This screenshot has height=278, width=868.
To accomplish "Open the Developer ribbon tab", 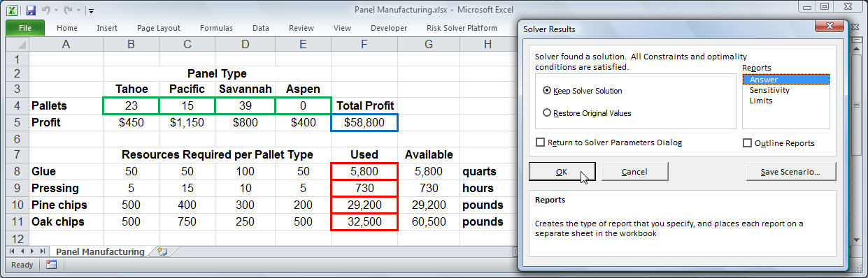I will click(x=389, y=28).
